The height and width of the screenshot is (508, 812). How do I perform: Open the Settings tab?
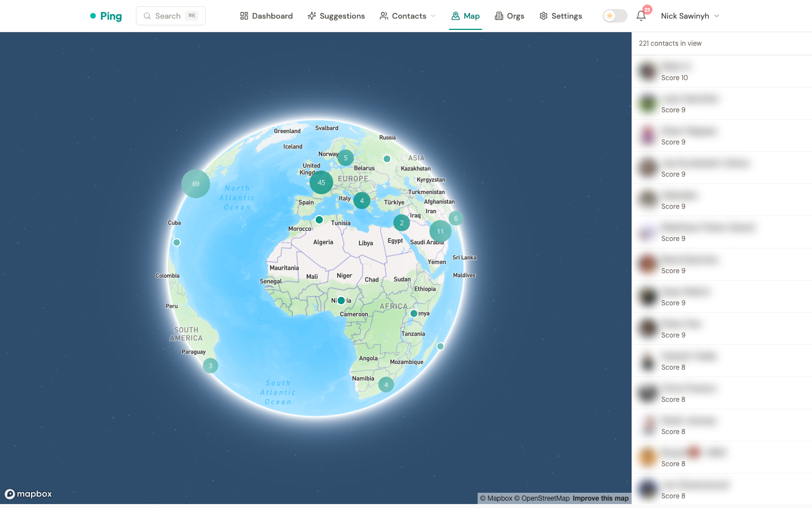click(x=561, y=16)
